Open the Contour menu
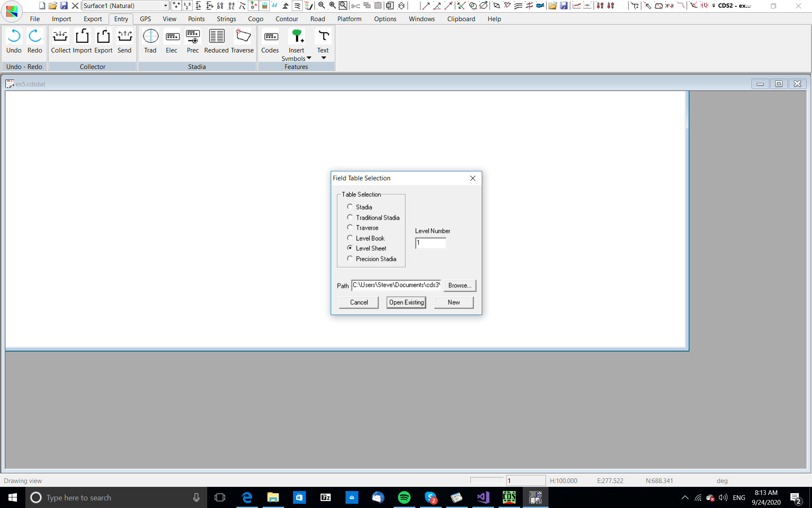Screen dimensions: 812x508 pyautogui.click(x=286, y=19)
